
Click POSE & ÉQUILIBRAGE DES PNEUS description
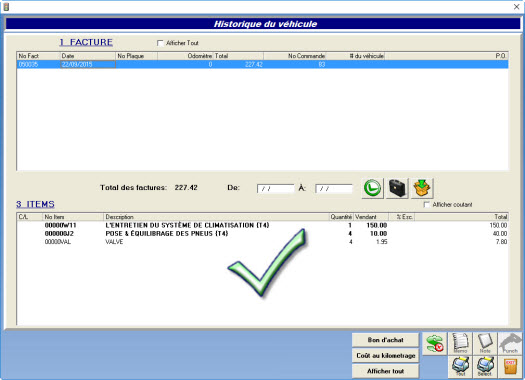tap(167, 234)
